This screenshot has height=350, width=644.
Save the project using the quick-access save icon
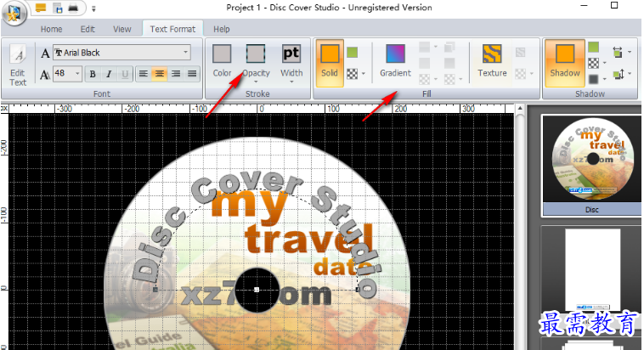(x=58, y=8)
